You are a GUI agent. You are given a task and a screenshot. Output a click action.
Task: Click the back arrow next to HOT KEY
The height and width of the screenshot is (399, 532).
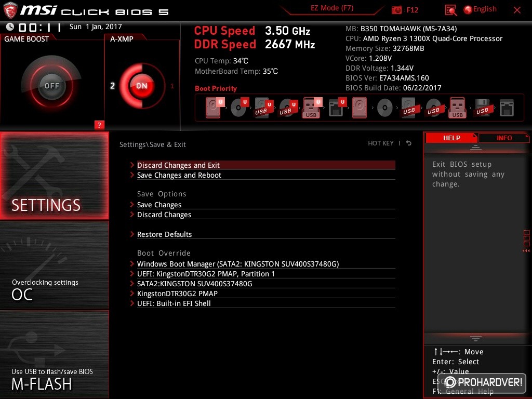point(408,143)
